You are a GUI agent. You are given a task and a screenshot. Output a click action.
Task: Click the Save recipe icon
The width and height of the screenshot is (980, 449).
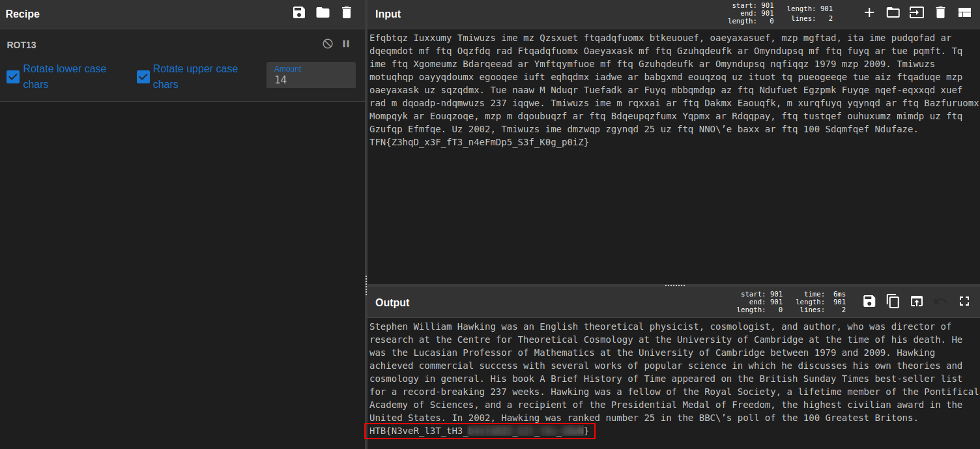pos(299,12)
